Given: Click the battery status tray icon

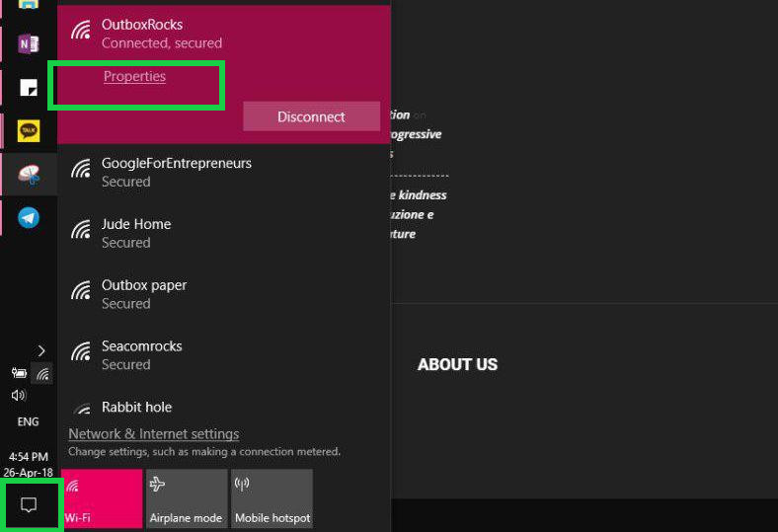Looking at the screenshot, I should click(x=19, y=373).
